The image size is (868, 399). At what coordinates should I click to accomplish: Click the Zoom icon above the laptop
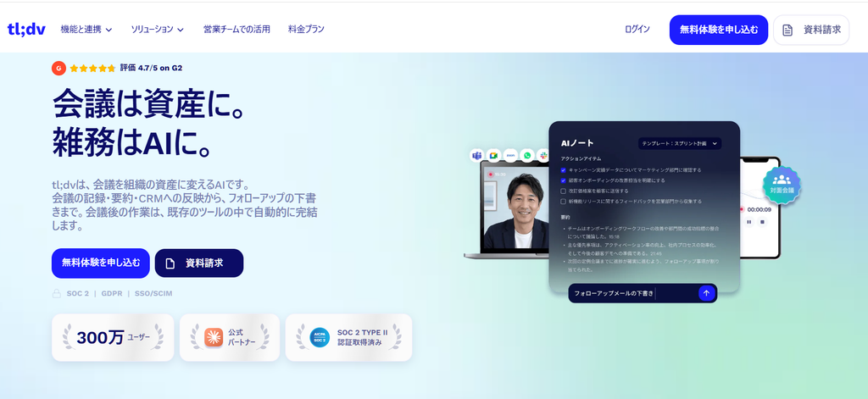(x=510, y=156)
